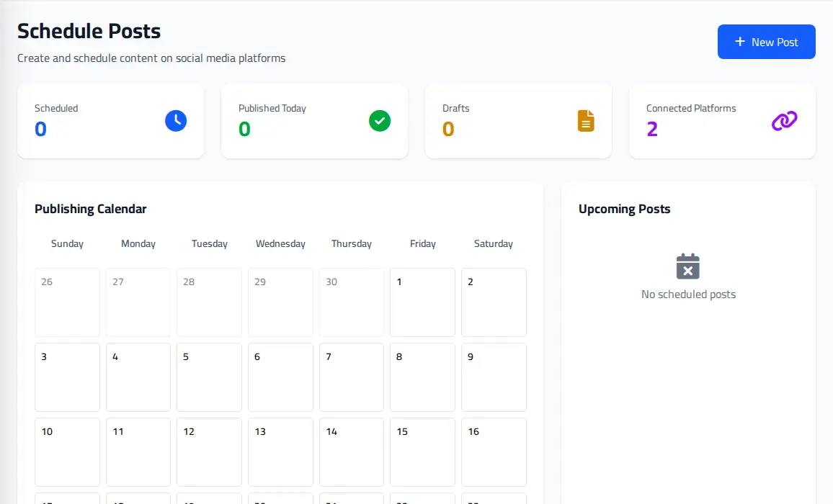Select previous-month day 27
The image size is (833, 504).
pyautogui.click(x=138, y=302)
